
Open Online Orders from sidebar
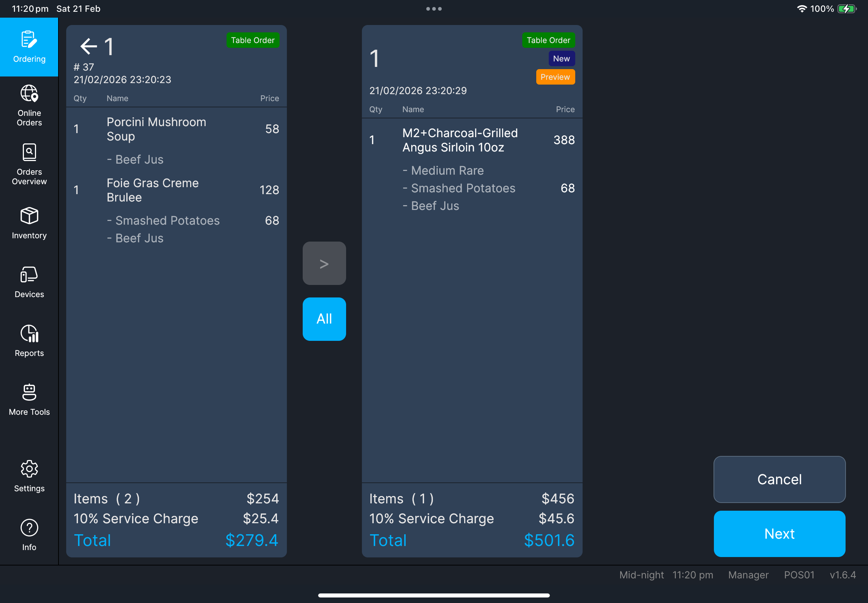pyautogui.click(x=29, y=105)
